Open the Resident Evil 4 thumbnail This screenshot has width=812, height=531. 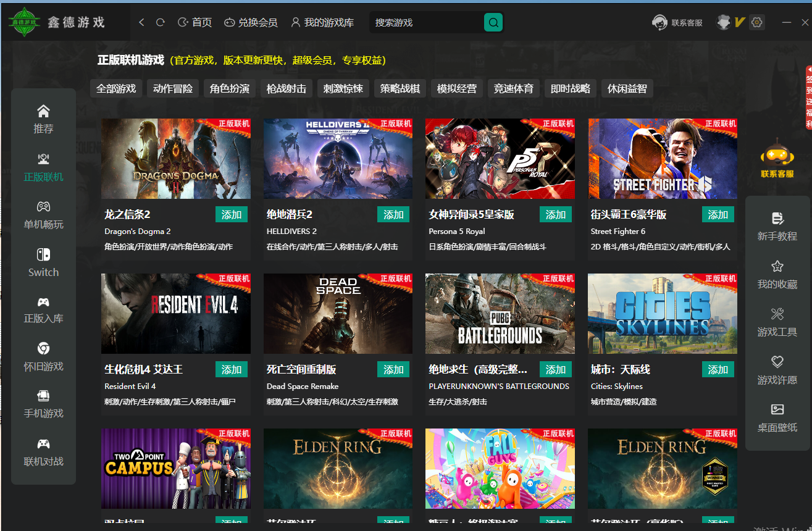(x=176, y=314)
